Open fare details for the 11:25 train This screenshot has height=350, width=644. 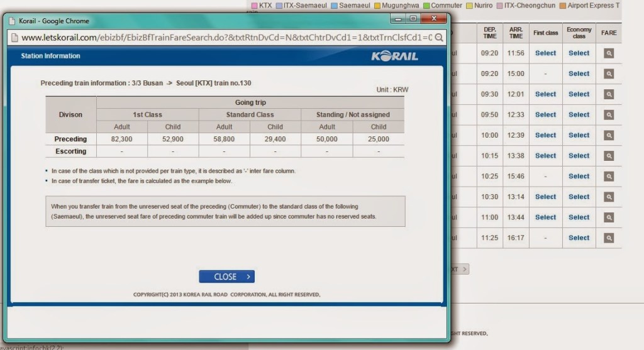[608, 238]
